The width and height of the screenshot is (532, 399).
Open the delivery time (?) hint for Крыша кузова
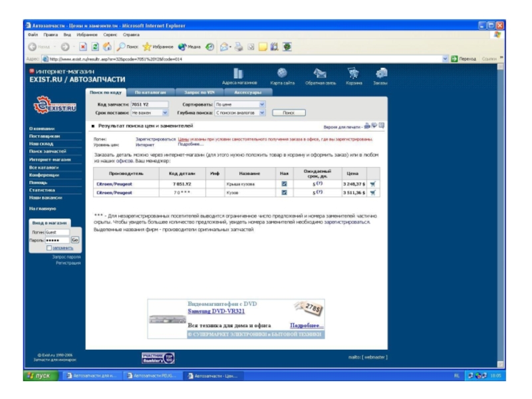(x=319, y=184)
